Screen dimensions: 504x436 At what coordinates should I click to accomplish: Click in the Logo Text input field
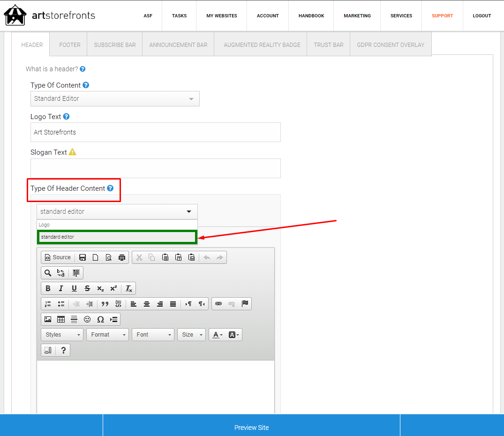(156, 132)
